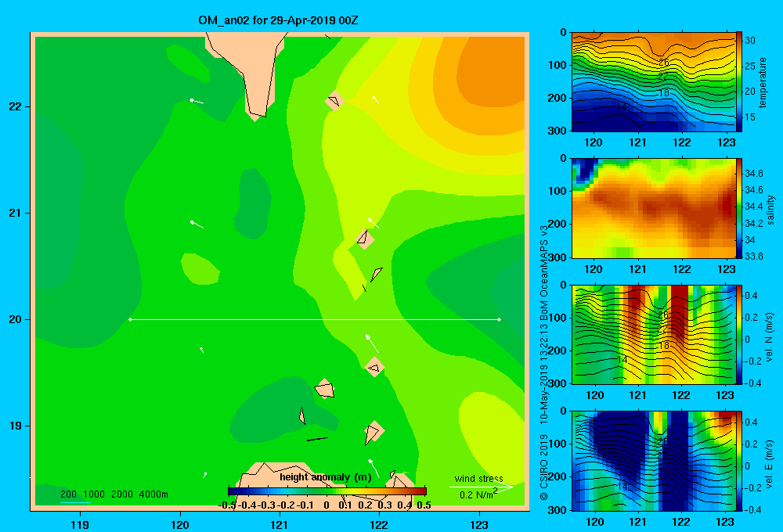This screenshot has width=783, height=532.
Task: Click the east endpoint of the section line
Action: coord(500,319)
